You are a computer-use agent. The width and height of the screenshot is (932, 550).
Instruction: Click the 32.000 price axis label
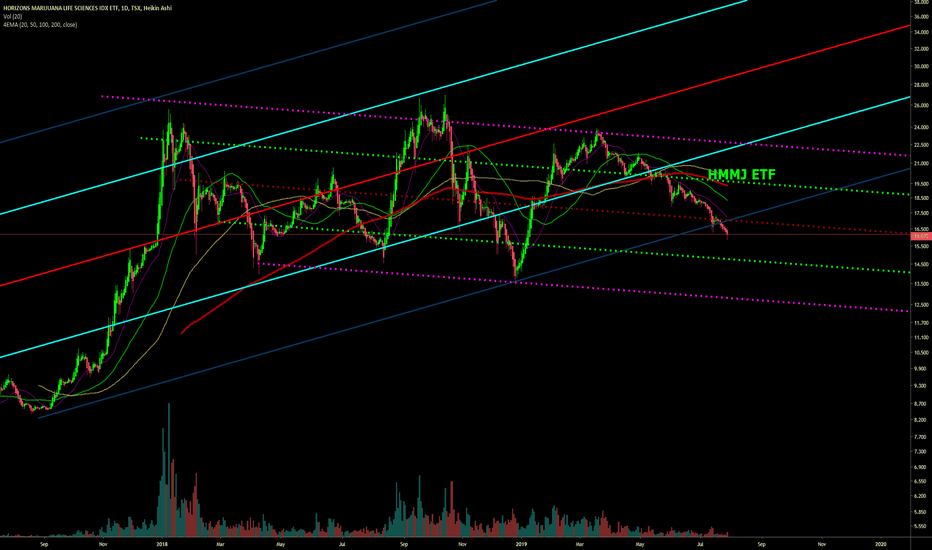(x=921, y=49)
